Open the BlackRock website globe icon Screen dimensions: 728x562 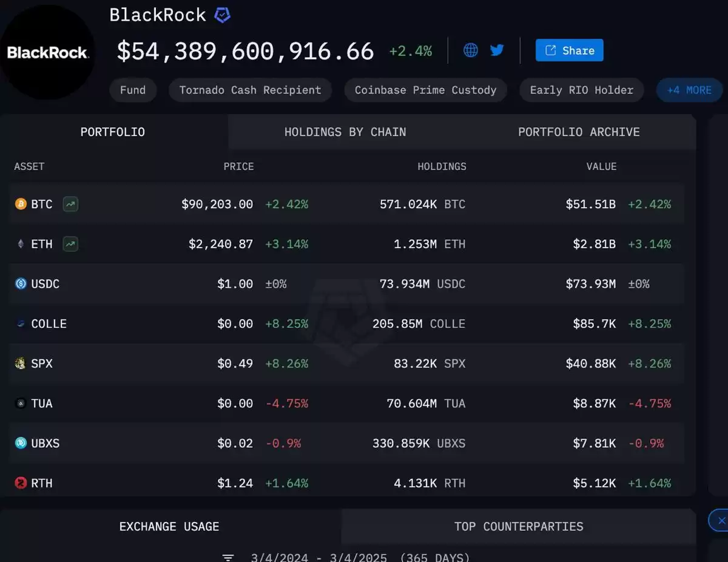471,50
